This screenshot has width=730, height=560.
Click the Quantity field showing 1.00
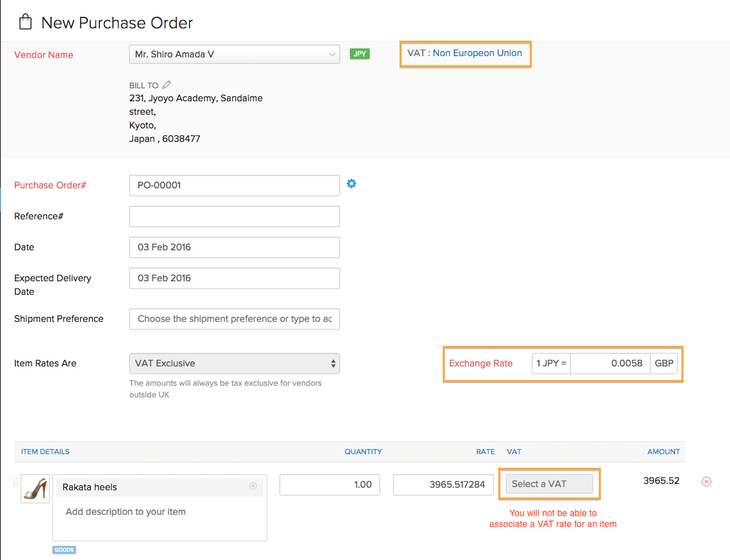pos(329,485)
